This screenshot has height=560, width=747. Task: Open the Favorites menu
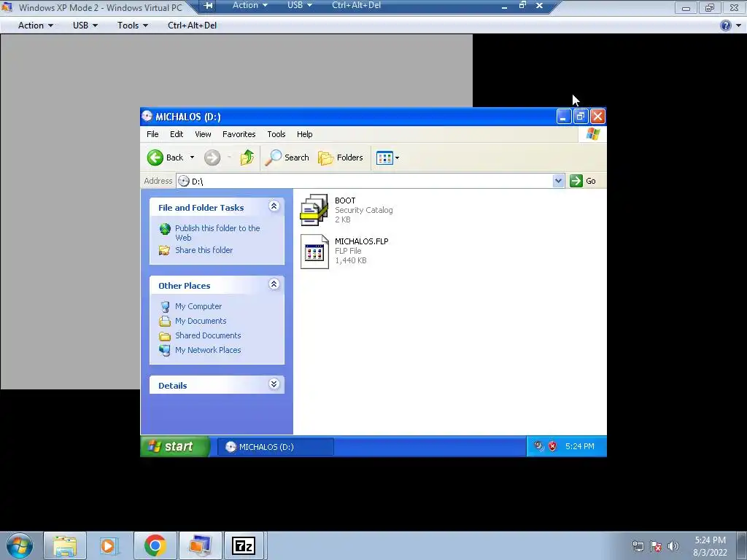click(x=239, y=134)
